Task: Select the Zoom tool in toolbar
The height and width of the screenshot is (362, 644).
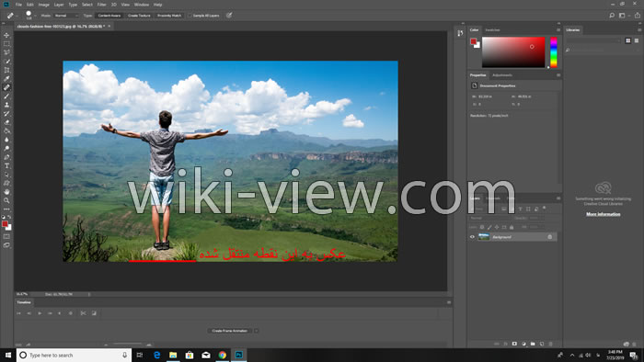Action: point(6,200)
